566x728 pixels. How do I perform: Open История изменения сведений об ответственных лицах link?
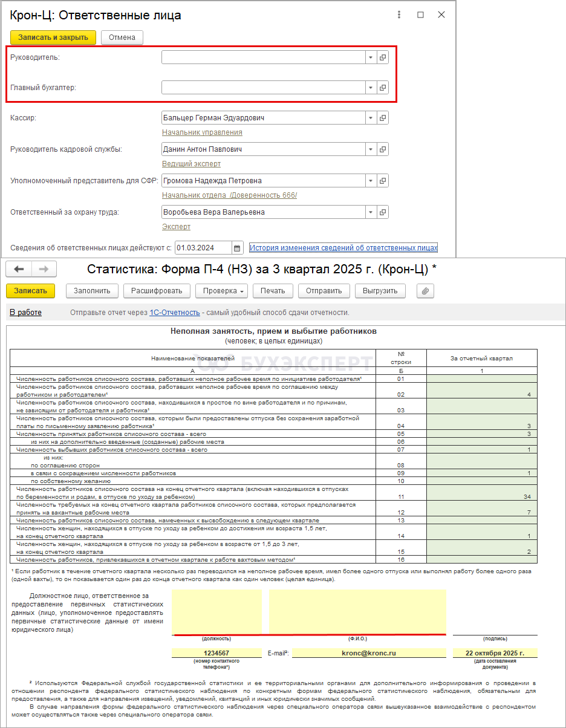343,247
